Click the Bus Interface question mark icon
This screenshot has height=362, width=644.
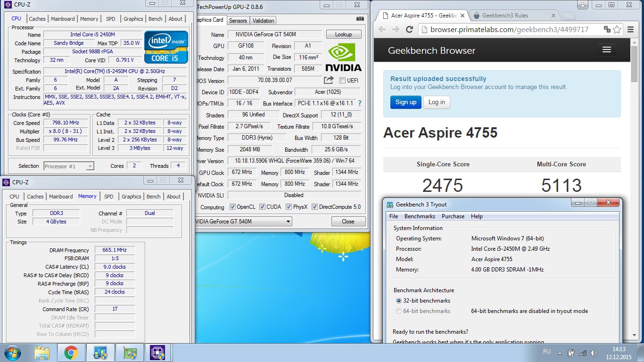pyautogui.click(x=360, y=103)
